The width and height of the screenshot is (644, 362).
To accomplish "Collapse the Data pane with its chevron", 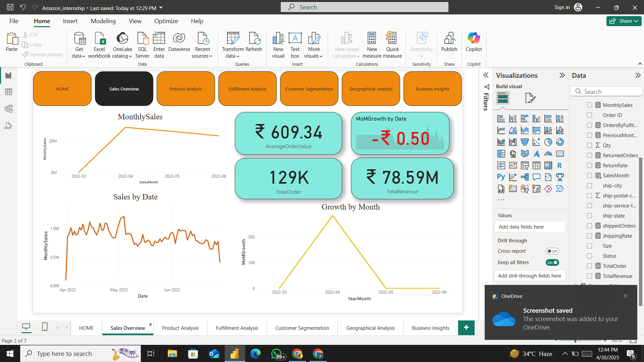I will pyautogui.click(x=638, y=75).
